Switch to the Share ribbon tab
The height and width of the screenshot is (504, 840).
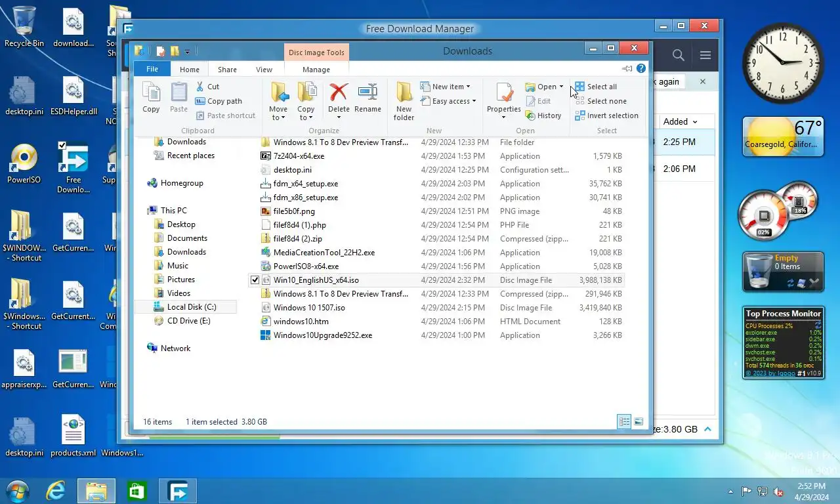point(228,70)
